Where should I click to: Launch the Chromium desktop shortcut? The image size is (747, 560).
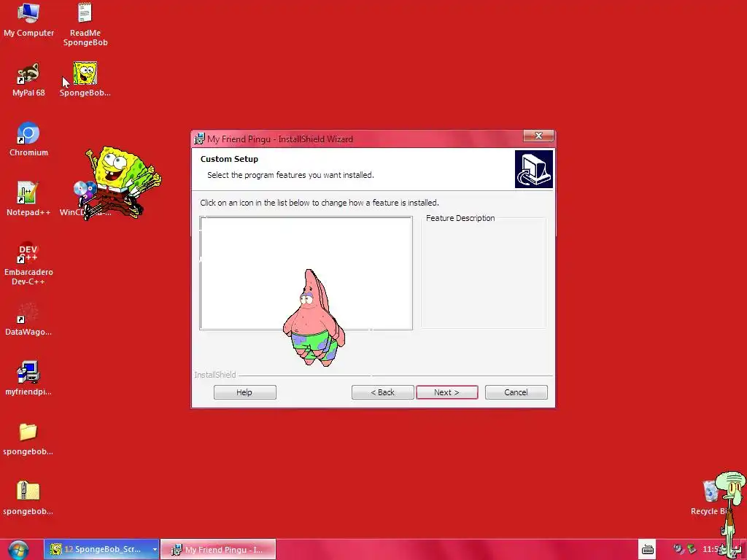[28, 139]
